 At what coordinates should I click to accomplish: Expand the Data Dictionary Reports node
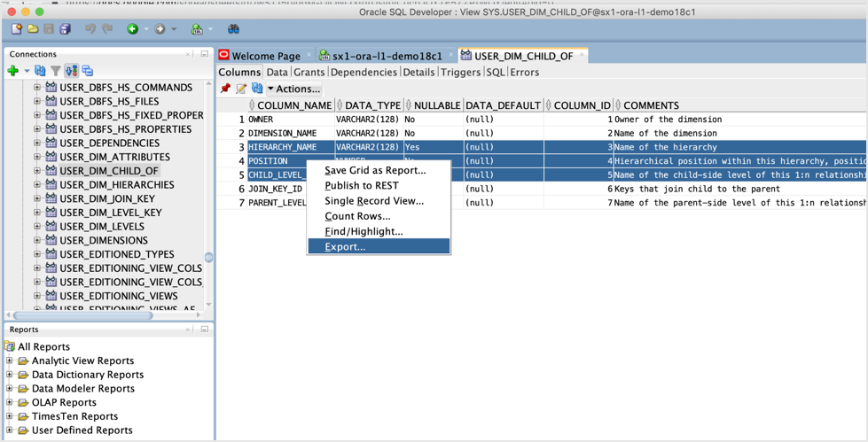click(10, 375)
